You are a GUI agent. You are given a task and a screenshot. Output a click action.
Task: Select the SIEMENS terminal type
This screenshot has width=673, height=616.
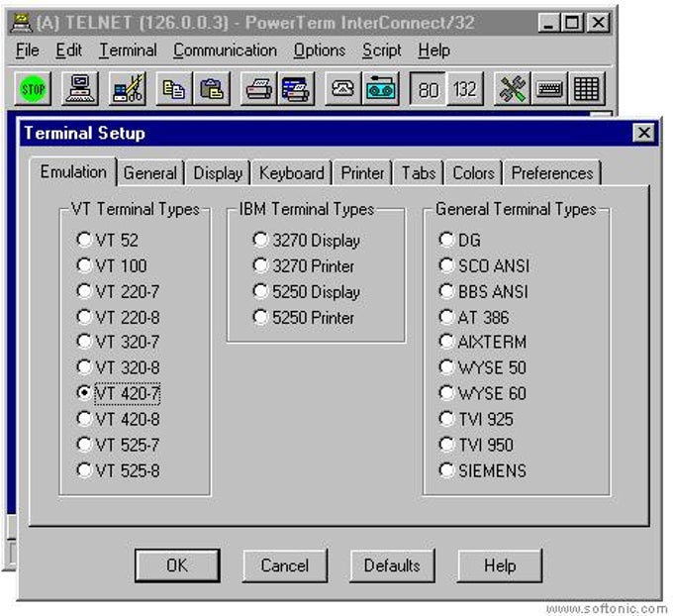click(446, 470)
